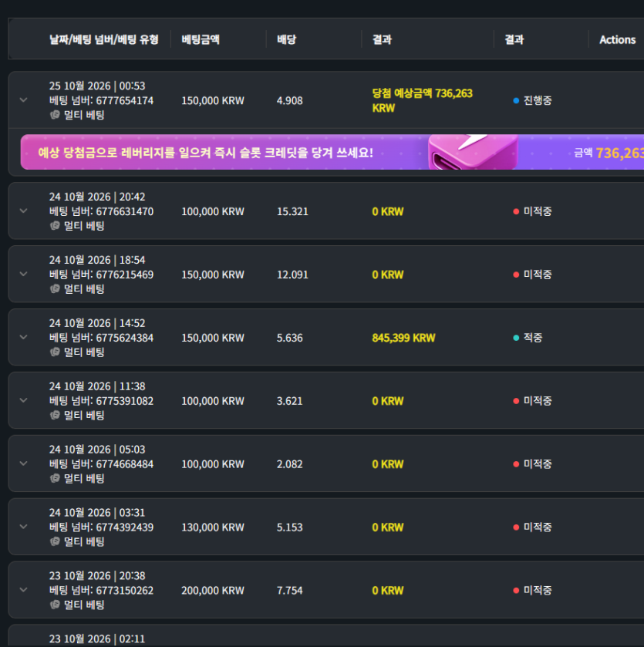The height and width of the screenshot is (647, 644).
Task: Expand bet 6775624384 row chevron
Action: click(23, 337)
